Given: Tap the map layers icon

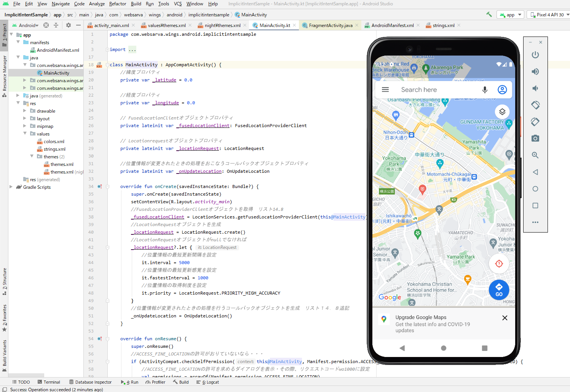Looking at the screenshot, I should [x=502, y=112].
